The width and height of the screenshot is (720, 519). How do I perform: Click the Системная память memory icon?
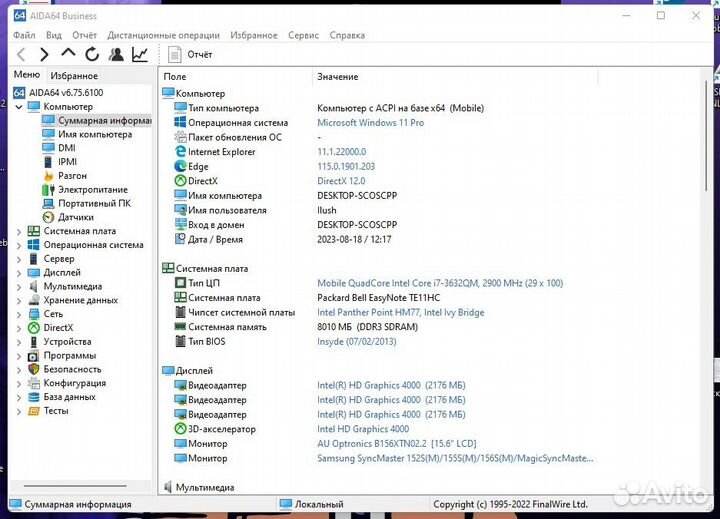click(x=180, y=327)
